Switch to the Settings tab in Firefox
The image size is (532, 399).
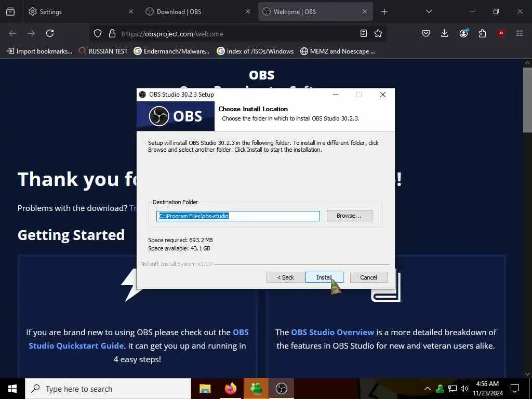(x=81, y=11)
